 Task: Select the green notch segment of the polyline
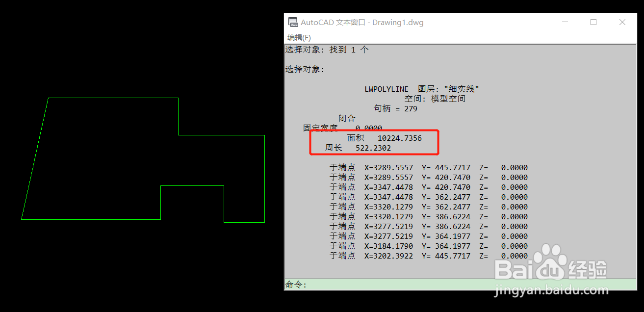[192, 186]
